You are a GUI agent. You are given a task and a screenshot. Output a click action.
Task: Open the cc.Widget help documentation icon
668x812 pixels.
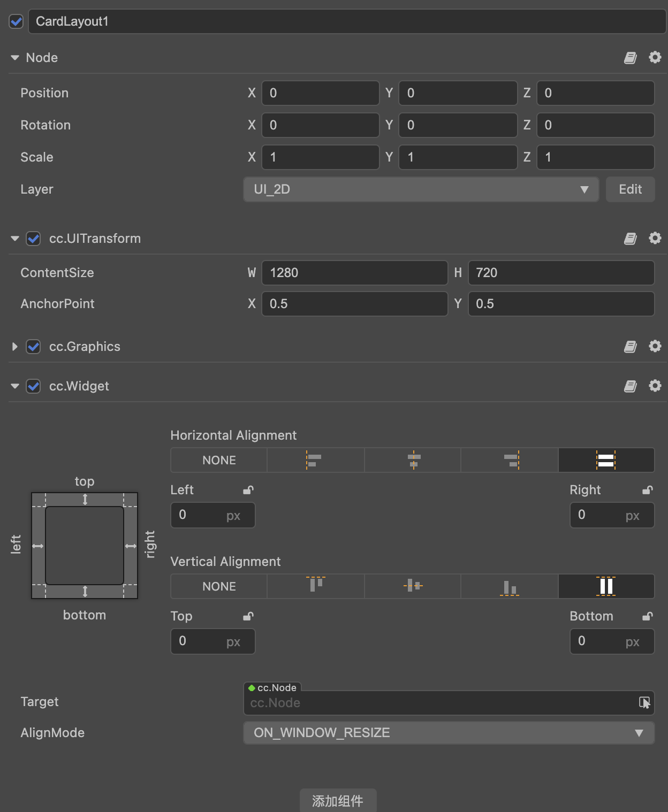(x=630, y=386)
